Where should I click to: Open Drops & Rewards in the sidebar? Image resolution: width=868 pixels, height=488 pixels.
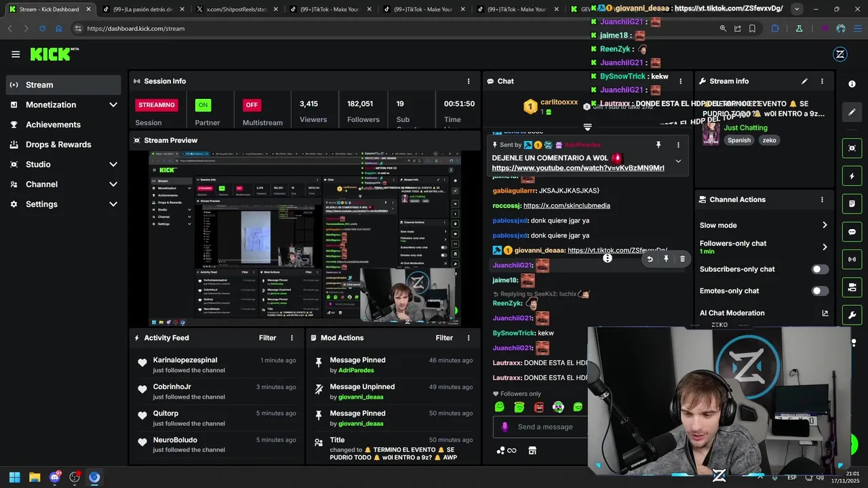tap(64, 144)
